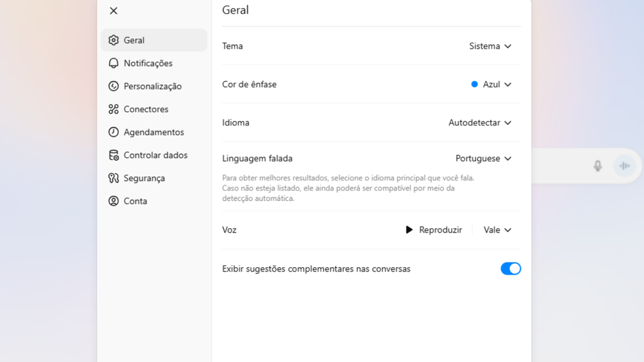Viewport: 644px width, 362px height.
Task: Click the Agendamentos clock icon
Action: point(114,132)
